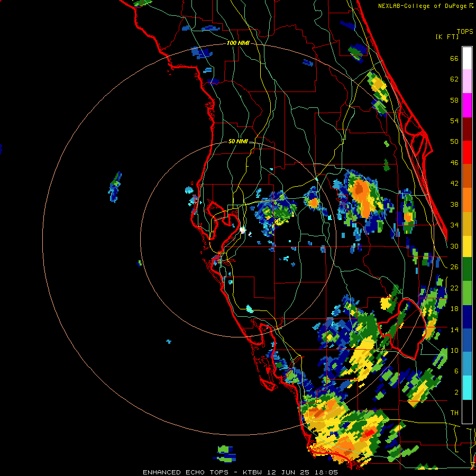Click the 2 value on the legend
This screenshot has width=476, height=476.
(456, 392)
